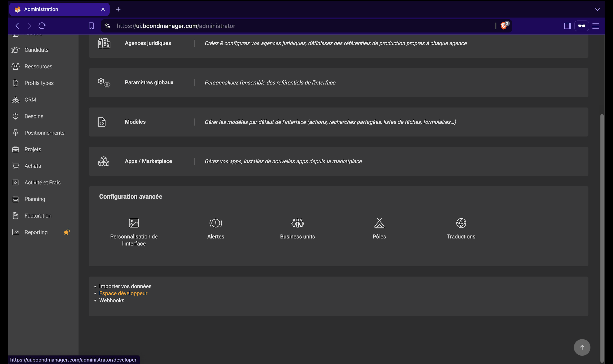
Task: Click the Projets briefcase icon
Action: click(x=16, y=149)
